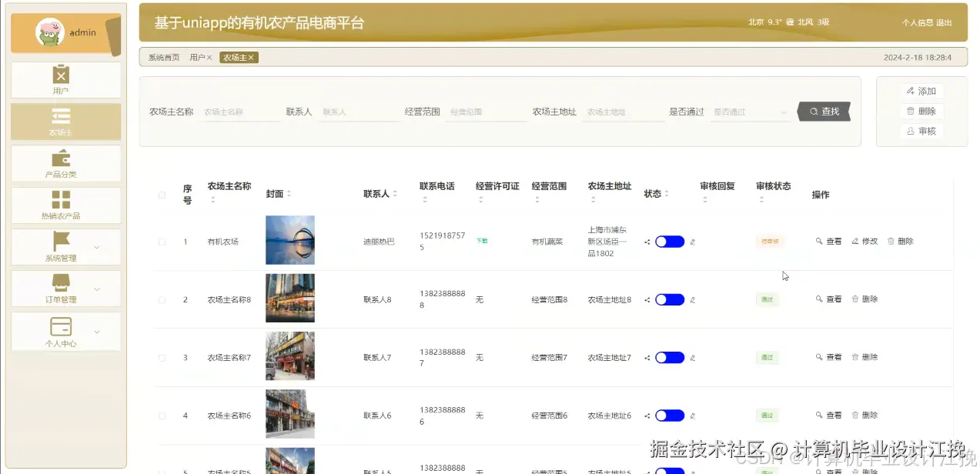Click 修改 for 有机农场 row

click(865, 242)
